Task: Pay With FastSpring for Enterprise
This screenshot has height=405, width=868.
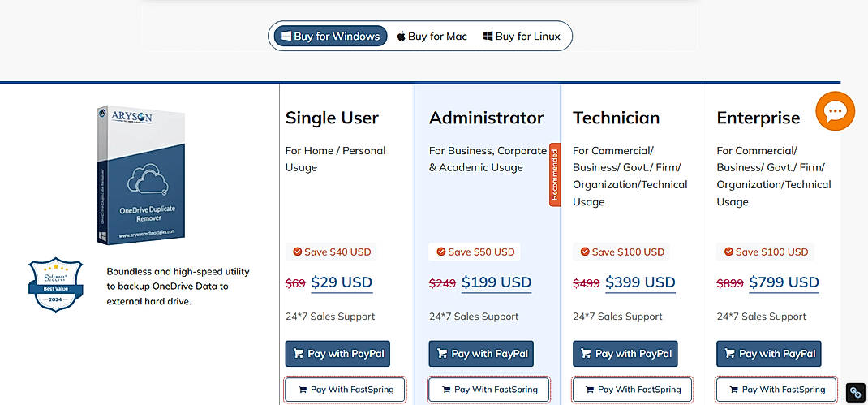Action: pyautogui.click(x=776, y=390)
